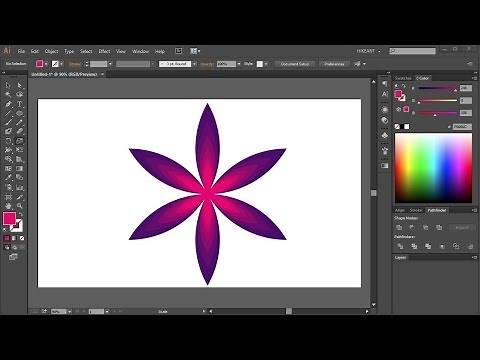Select the Ellipse shape tool
This screenshot has width=480, height=360.
tap(20, 113)
